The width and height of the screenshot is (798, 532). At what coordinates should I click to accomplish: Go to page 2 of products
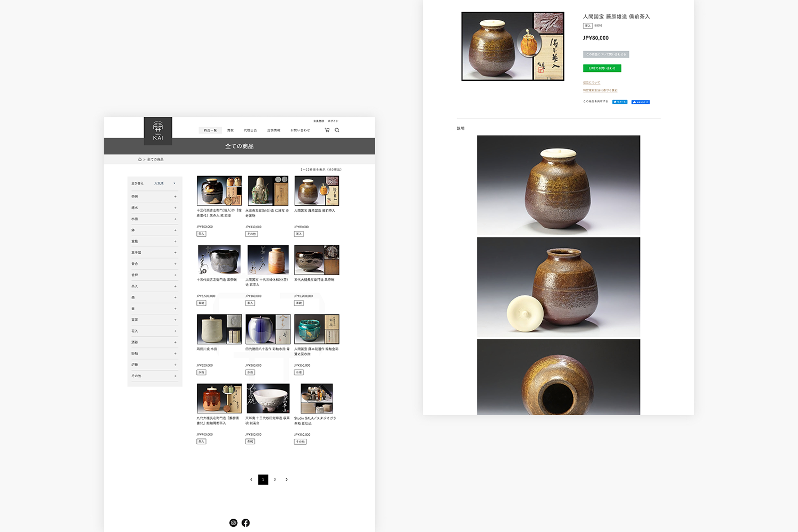tap(275, 480)
